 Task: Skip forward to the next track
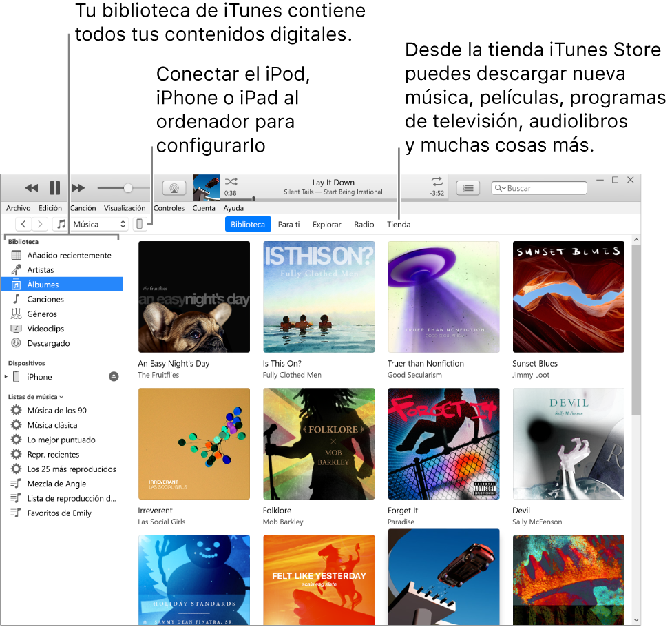click(x=78, y=187)
